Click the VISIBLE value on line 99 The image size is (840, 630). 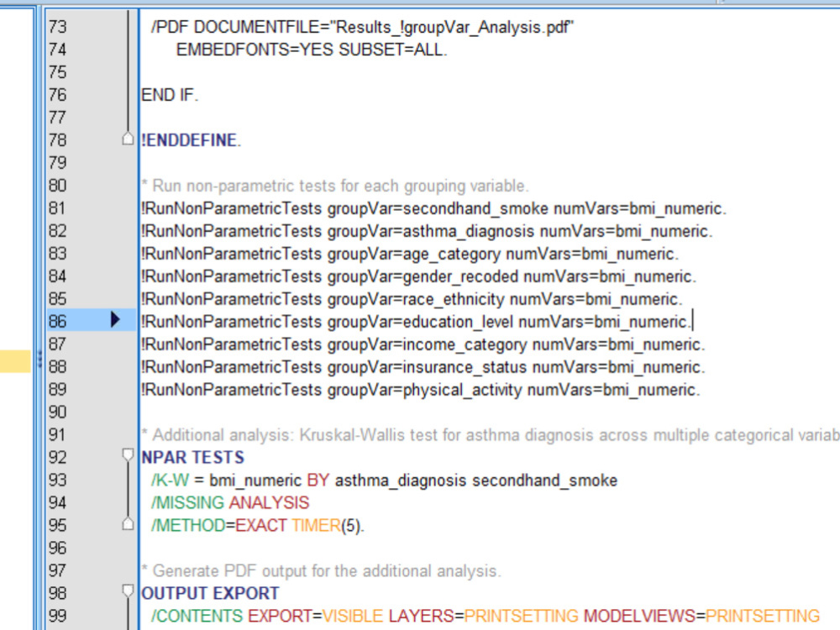pyautogui.click(x=353, y=616)
